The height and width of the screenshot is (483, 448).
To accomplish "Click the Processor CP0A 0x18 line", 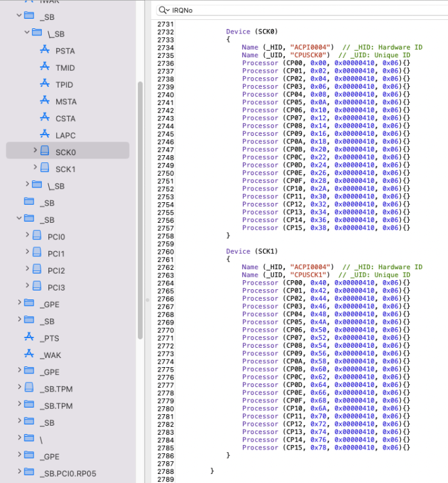I will tap(326, 142).
